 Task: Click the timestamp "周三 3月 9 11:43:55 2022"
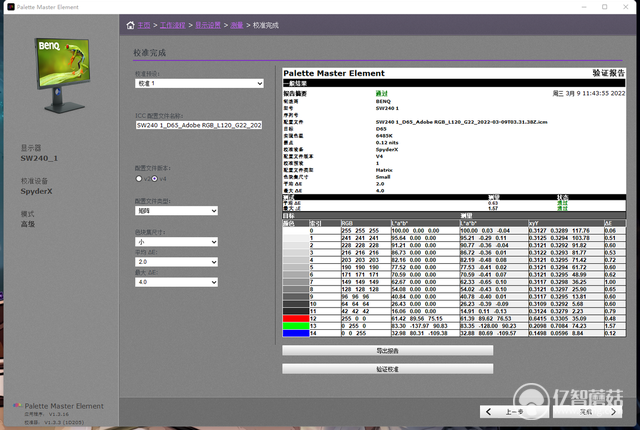pyautogui.click(x=589, y=93)
